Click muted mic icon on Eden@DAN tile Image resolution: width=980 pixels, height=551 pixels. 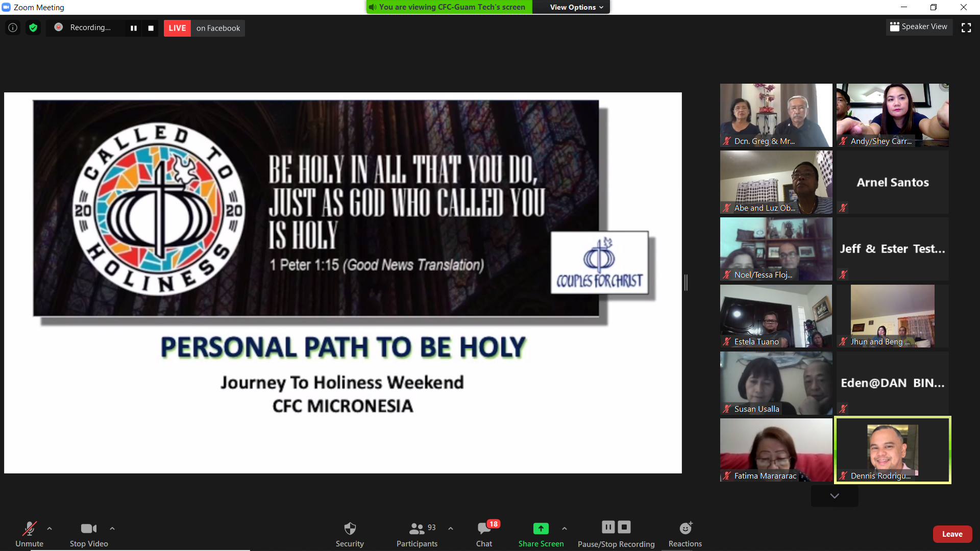click(843, 409)
